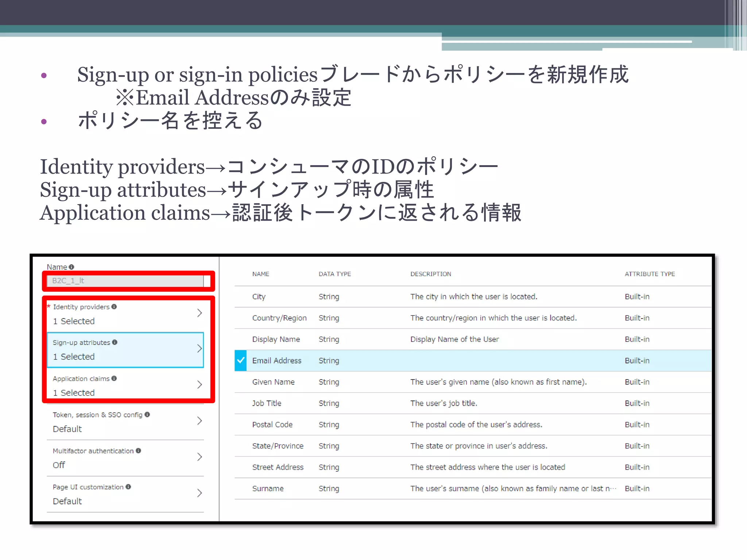The width and height of the screenshot is (747, 560).
Task: Select the Postal Code attribute row
Action: coord(473,424)
